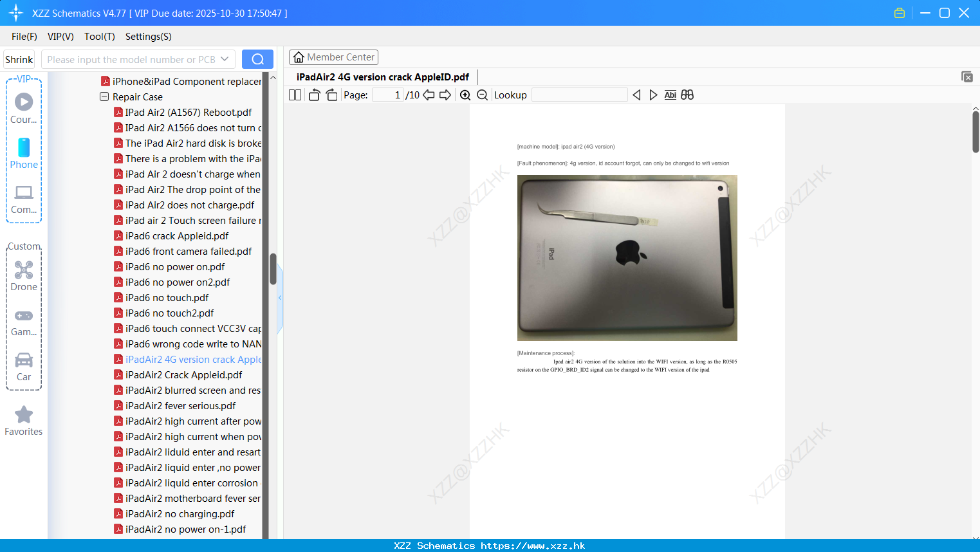Find next lookup match
This screenshot has height=552, width=980.
(x=653, y=95)
